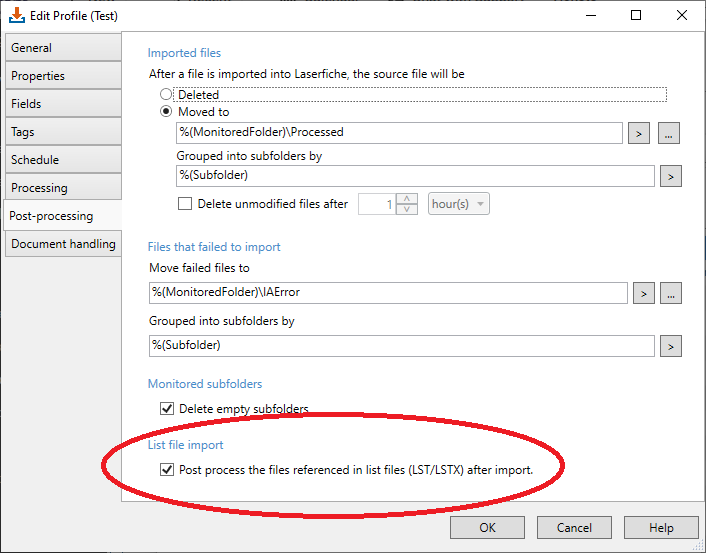Uncheck Delete empty subfolders
This screenshot has width=713, height=555.
pos(167,409)
